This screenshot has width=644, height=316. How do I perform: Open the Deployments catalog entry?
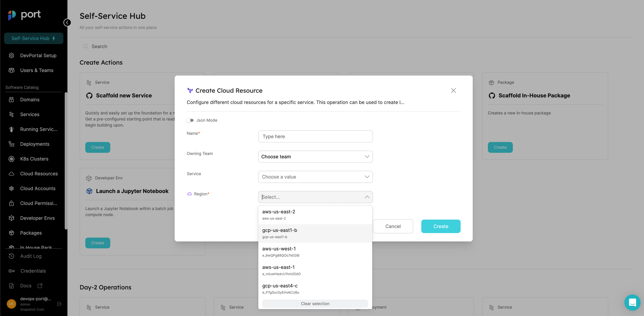point(34,144)
